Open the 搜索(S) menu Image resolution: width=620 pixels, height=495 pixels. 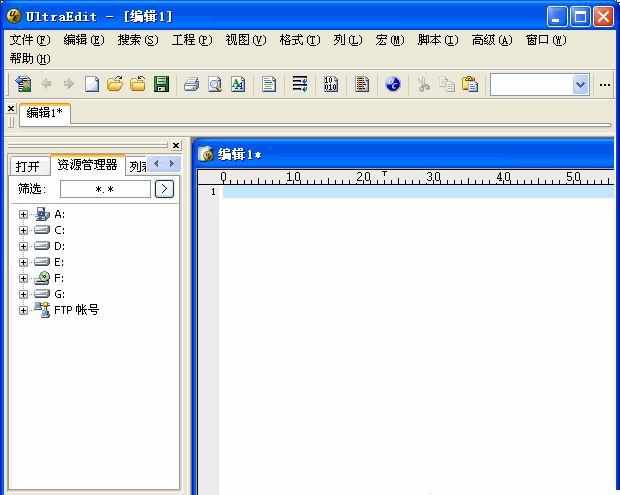click(x=137, y=40)
